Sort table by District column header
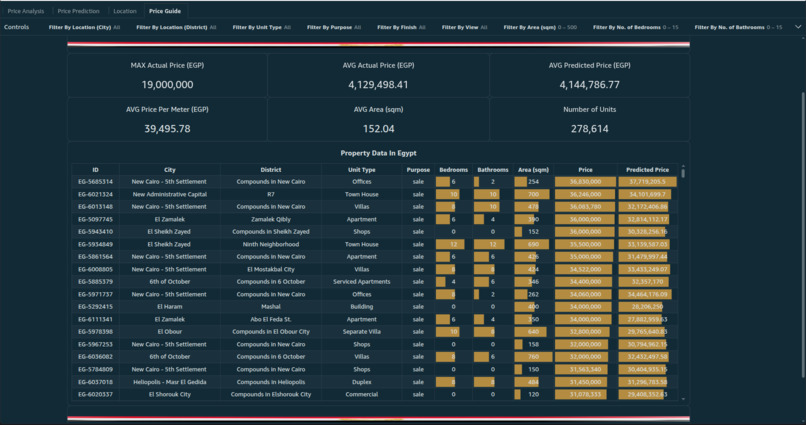The width and height of the screenshot is (806, 425). click(x=271, y=170)
